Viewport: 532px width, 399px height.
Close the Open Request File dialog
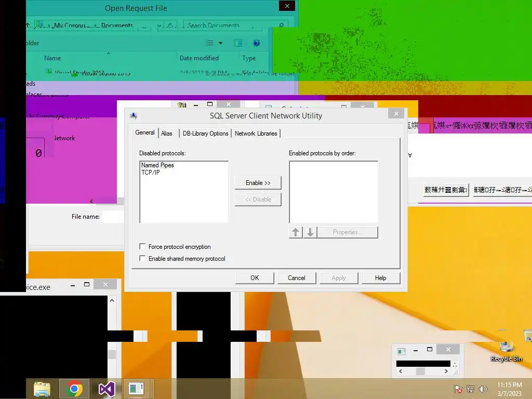point(287,6)
